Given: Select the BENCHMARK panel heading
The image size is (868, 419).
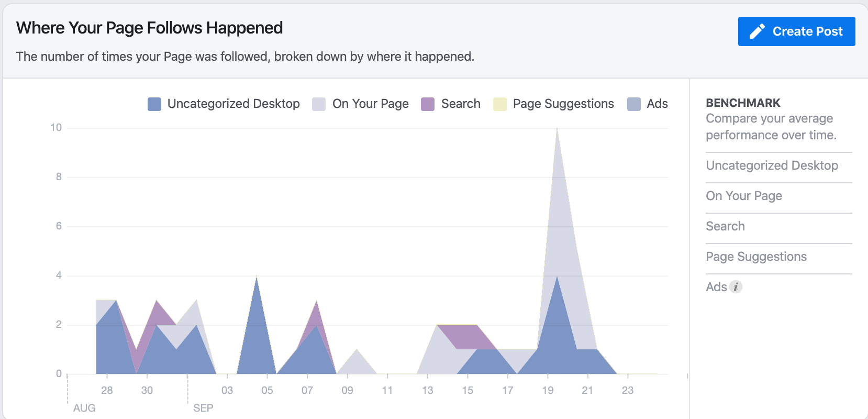Looking at the screenshot, I should (743, 103).
